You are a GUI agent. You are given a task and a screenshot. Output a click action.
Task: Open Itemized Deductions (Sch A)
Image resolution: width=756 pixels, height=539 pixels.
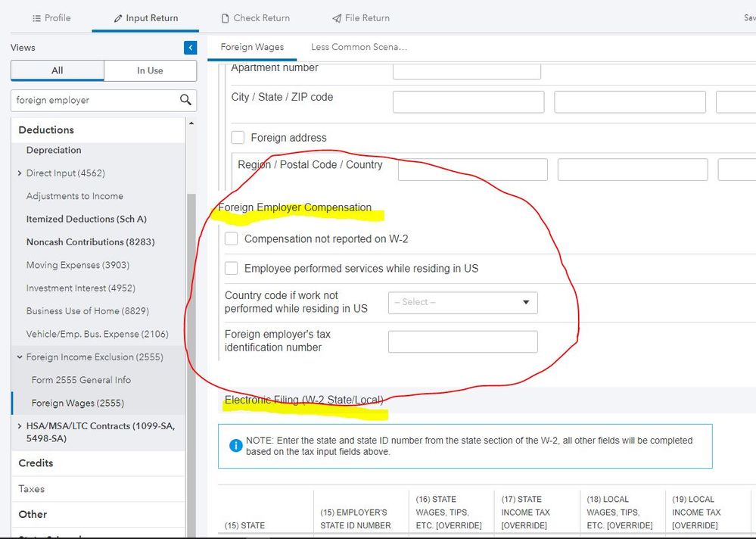[86, 219]
